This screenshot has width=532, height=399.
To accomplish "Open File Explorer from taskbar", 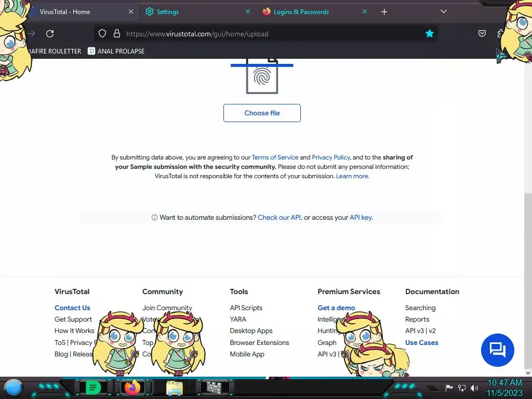I will 175,388.
